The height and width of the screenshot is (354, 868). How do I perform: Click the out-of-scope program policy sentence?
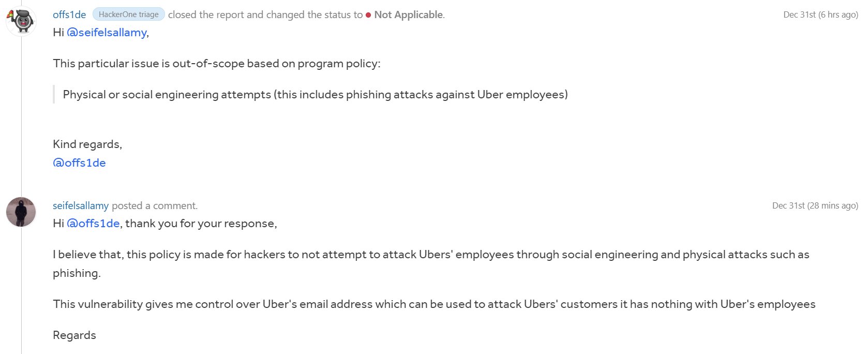(216, 64)
